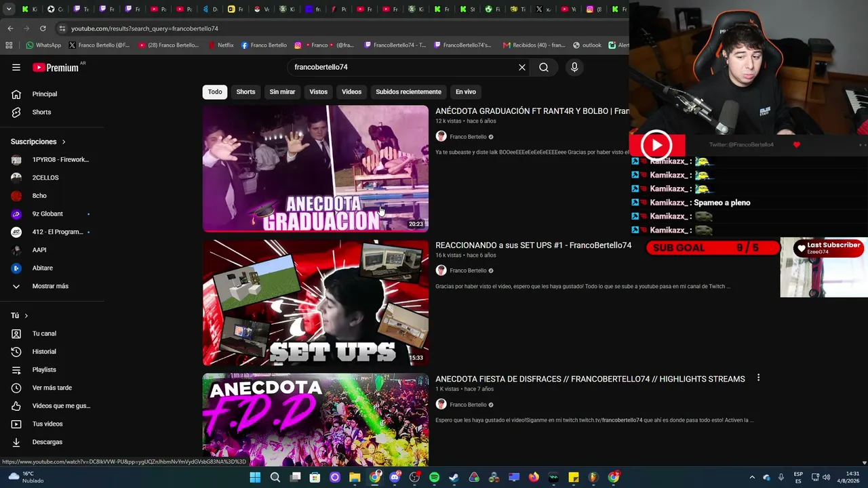
Task: Open Ver más tarde list
Action: [52, 388]
